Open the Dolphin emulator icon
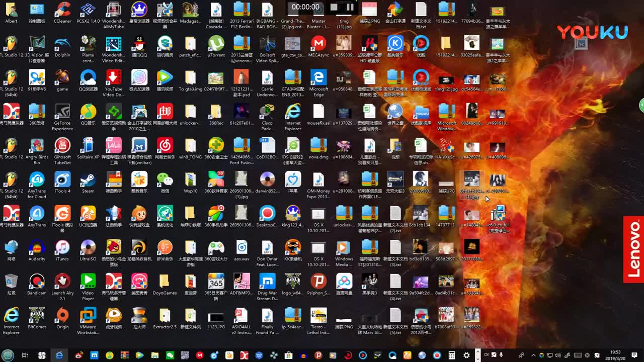644x362 pixels. coord(62,47)
